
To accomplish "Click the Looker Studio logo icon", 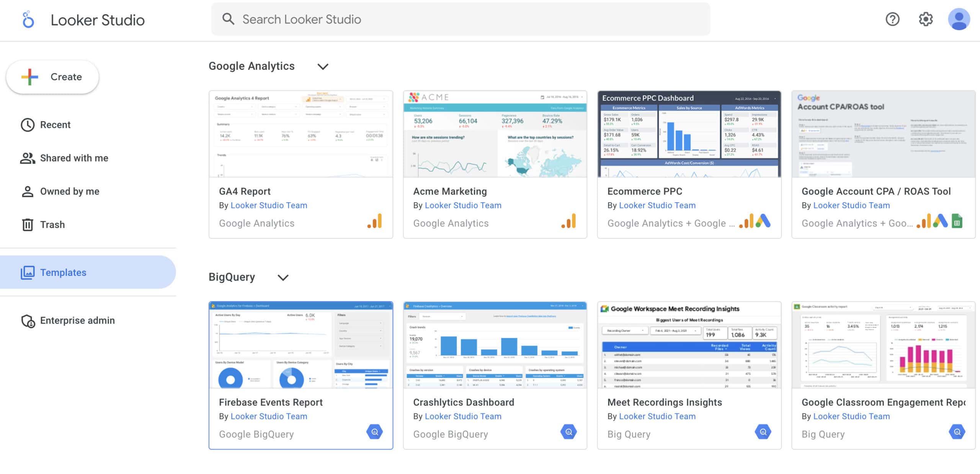I will pos(28,20).
